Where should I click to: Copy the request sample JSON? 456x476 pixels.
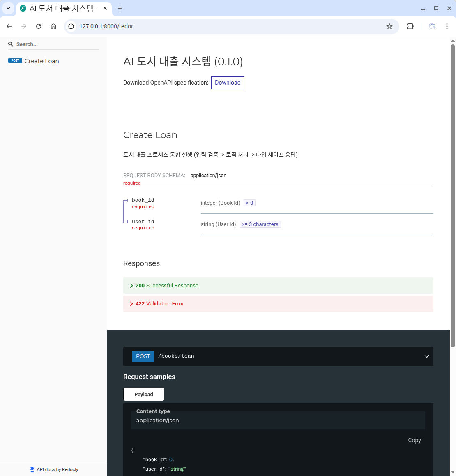point(414,440)
